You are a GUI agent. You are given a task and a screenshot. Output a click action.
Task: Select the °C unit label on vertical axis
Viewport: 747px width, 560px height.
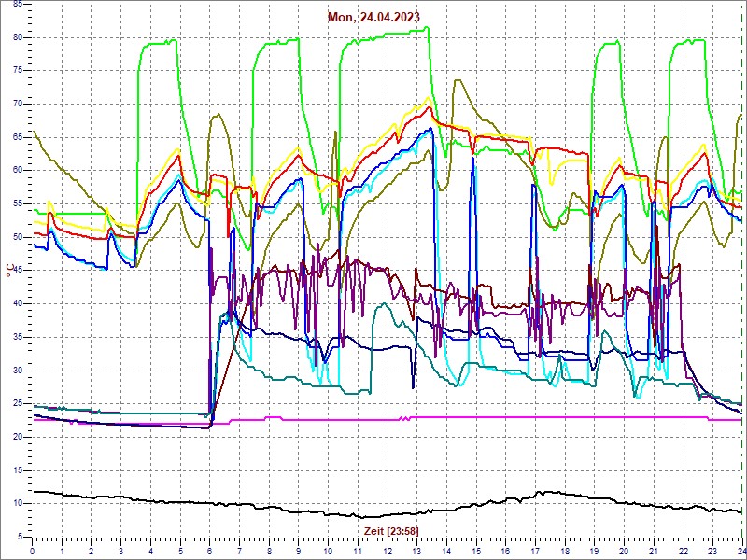[8, 270]
